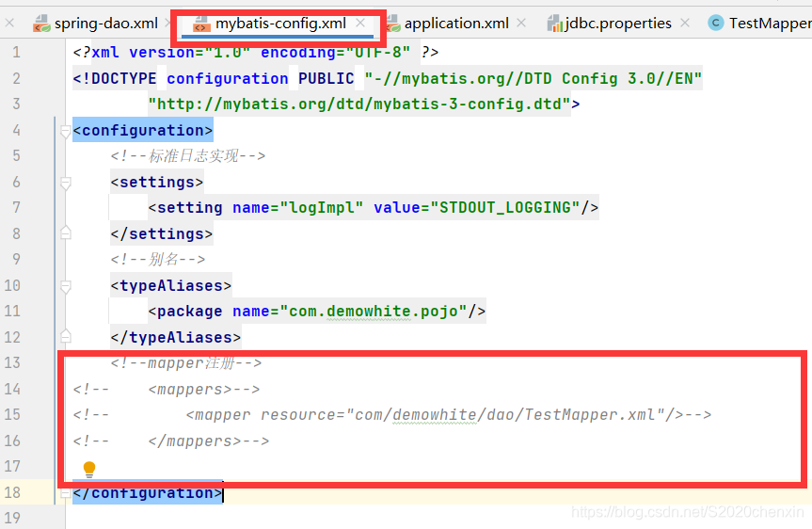This screenshot has height=529, width=812.
Task: Open the application.xml tab
Action: click(456, 24)
